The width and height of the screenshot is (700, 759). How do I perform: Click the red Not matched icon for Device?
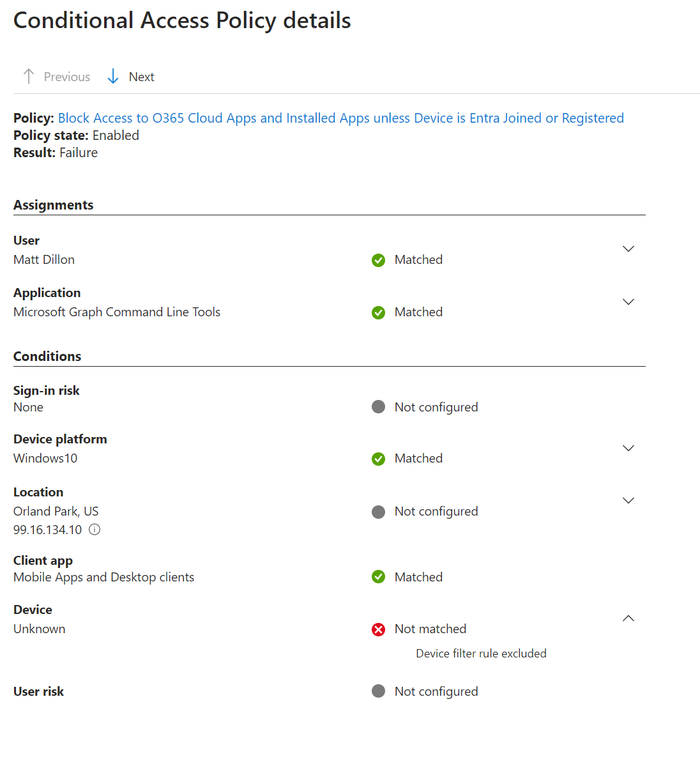[x=379, y=629]
